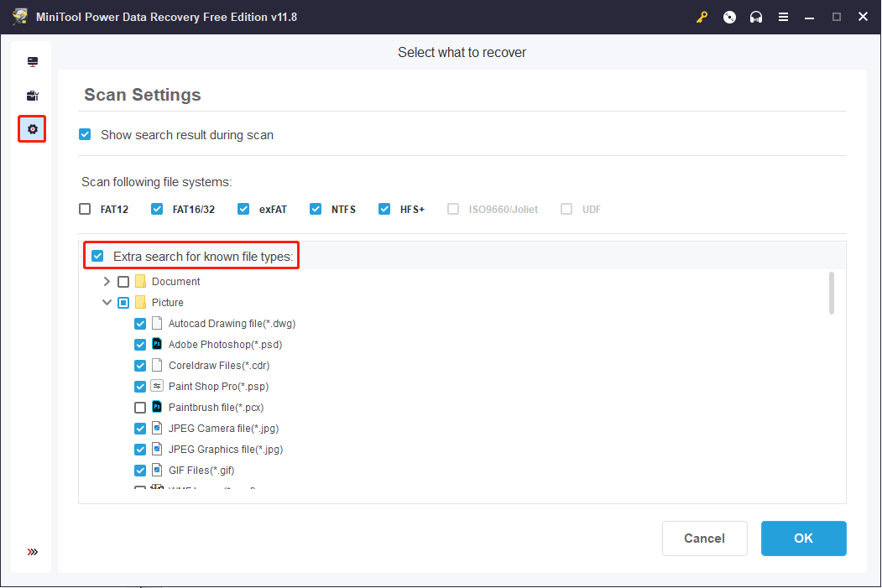This screenshot has height=588, width=882.
Task: Select the Document tree item label
Action: pyautogui.click(x=176, y=281)
